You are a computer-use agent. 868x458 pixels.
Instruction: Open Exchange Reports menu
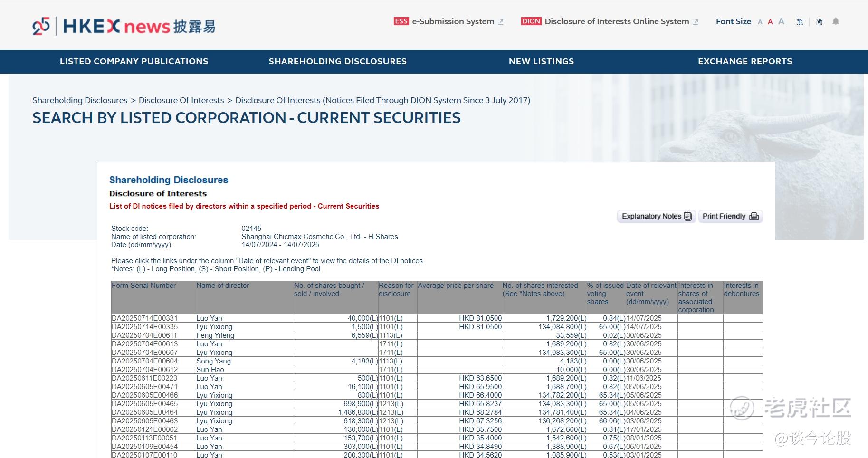[x=745, y=61]
